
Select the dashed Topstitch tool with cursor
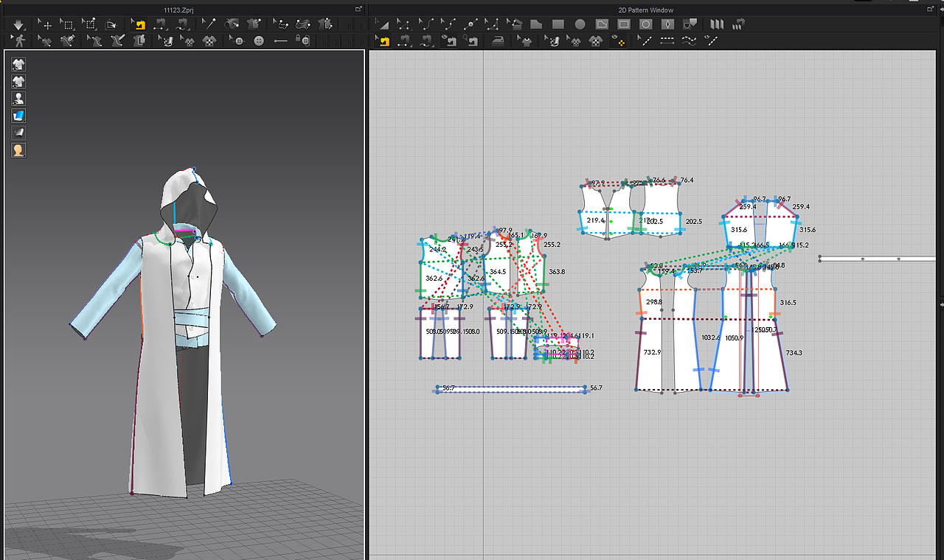click(x=644, y=41)
